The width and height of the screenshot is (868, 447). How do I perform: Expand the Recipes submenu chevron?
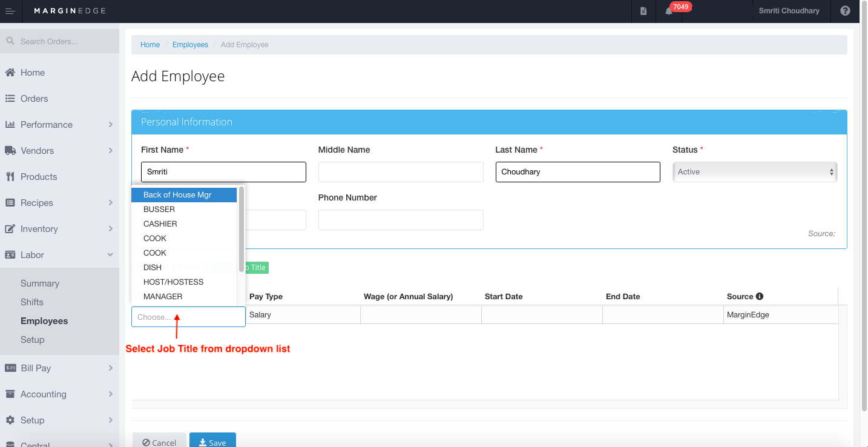click(x=111, y=203)
